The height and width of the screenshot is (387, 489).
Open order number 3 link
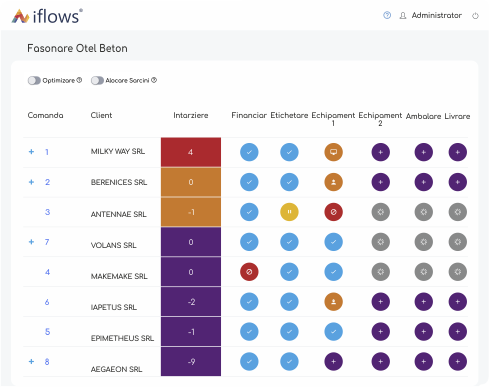tap(47, 212)
